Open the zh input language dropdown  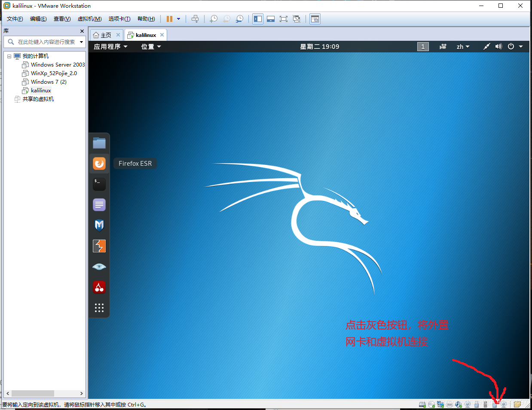click(x=463, y=46)
